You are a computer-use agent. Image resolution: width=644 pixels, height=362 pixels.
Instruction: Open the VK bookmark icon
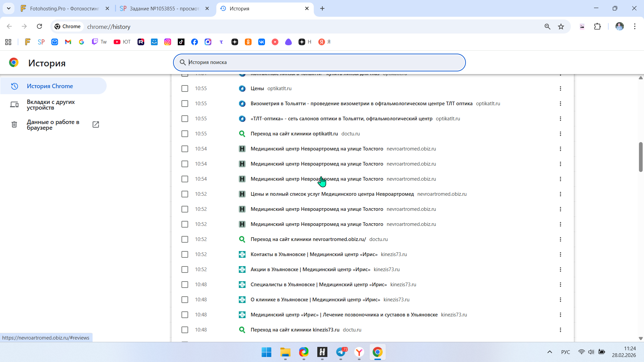pyautogui.click(x=262, y=42)
